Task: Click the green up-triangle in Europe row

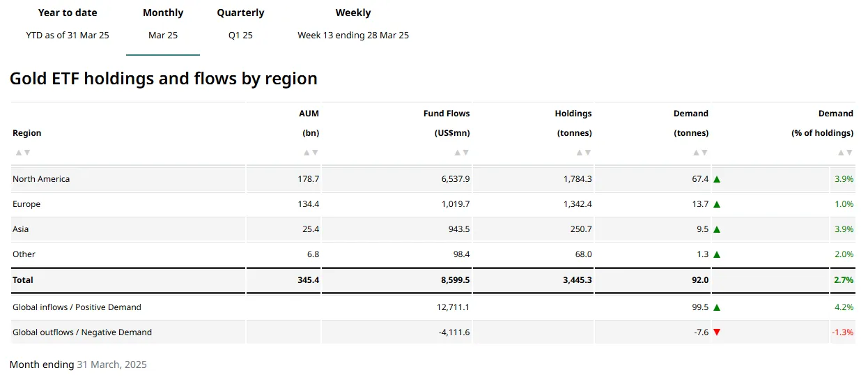Action: (x=717, y=204)
